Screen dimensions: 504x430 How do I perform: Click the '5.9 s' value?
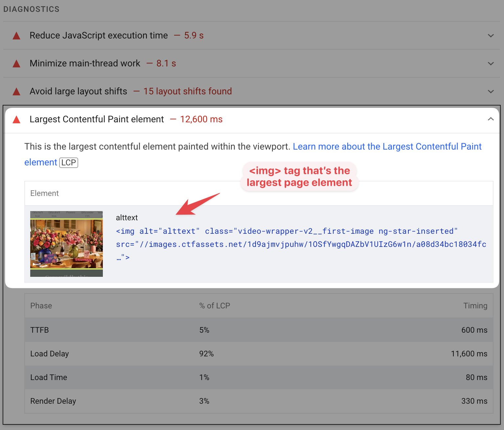coord(194,36)
